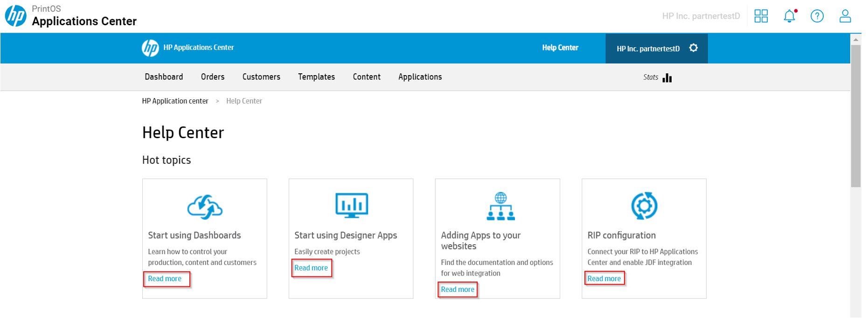The height and width of the screenshot is (326, 868).
Task: Open the Dashboard menu
Action: pyautogui.click(x=164, y=77)
